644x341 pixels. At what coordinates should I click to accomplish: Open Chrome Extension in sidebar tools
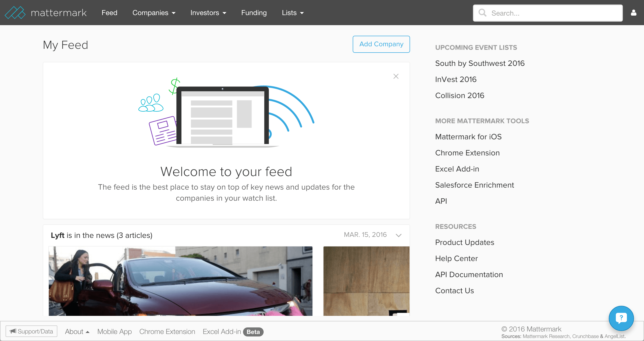click(467, 153)
